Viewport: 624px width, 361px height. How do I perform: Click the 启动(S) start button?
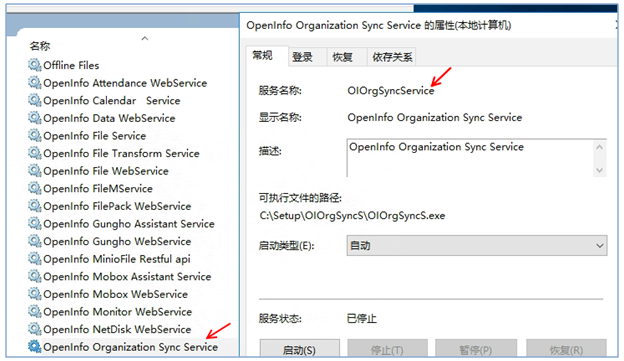click(x=300, y=349)
